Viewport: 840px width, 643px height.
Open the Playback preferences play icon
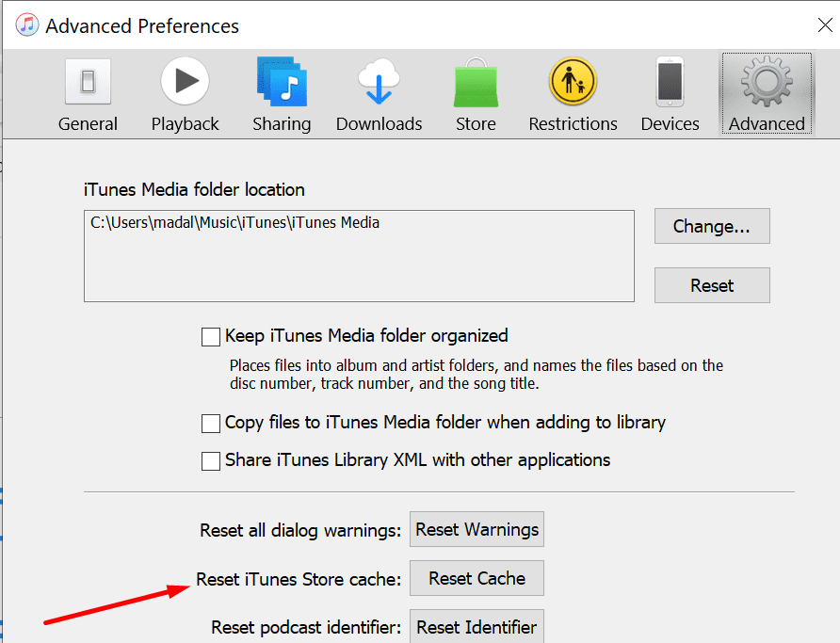tap(185, 81)
